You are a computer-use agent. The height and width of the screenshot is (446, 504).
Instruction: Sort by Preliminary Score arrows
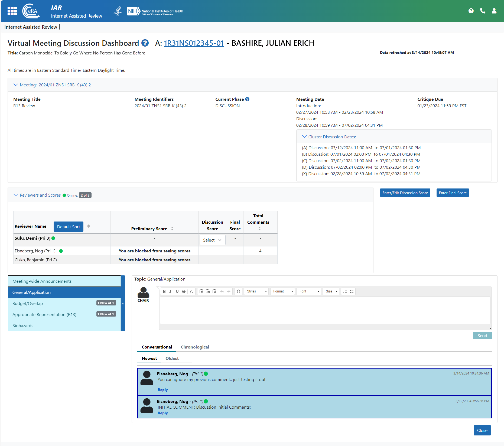coord(172,229)
